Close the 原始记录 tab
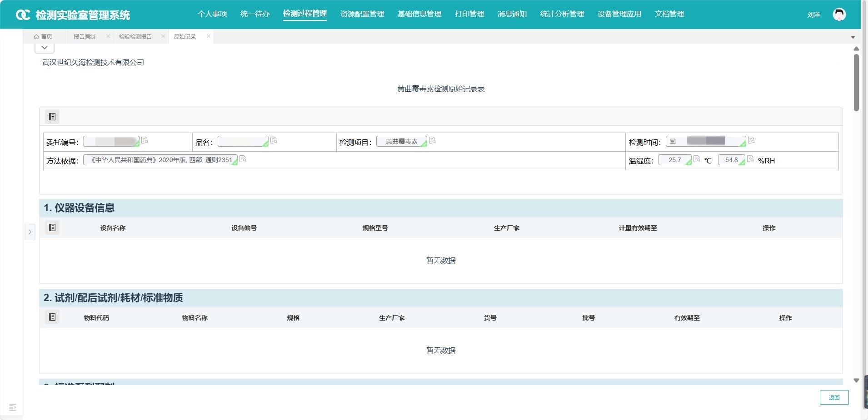 tap(209, 36)
